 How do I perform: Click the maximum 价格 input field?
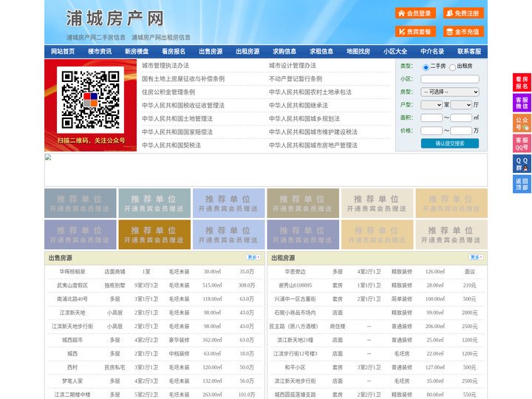[461, 131]
